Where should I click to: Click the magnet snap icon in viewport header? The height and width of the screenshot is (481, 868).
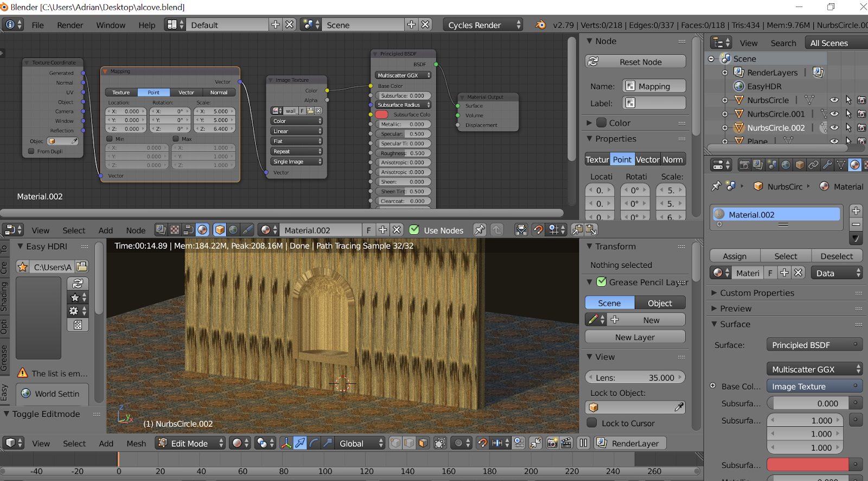point(482,444)
